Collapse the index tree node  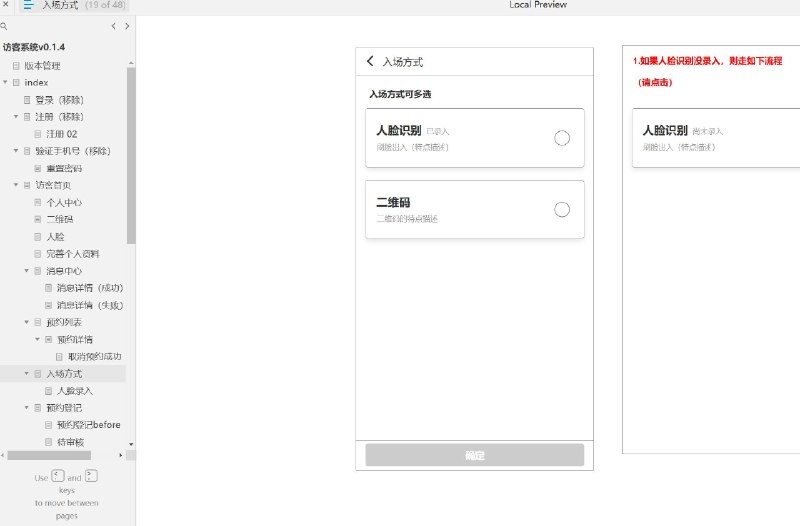(5, 82)
